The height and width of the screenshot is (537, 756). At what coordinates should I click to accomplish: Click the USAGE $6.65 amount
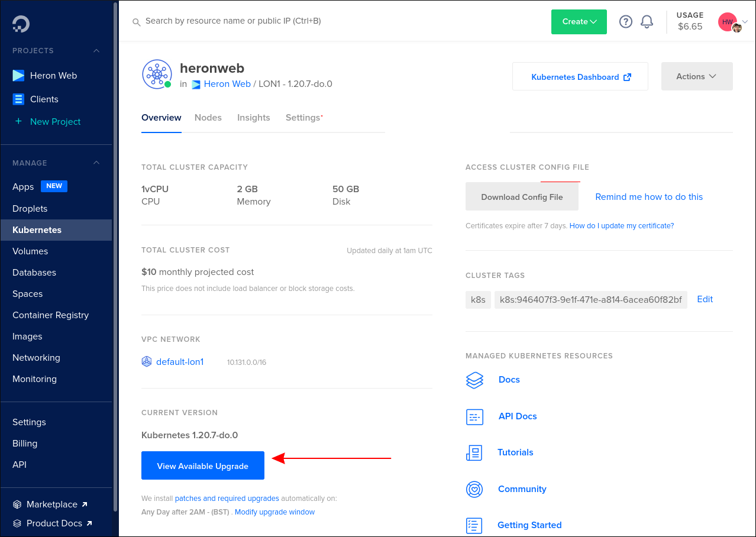pyautogui.click(x=690, y=27)
